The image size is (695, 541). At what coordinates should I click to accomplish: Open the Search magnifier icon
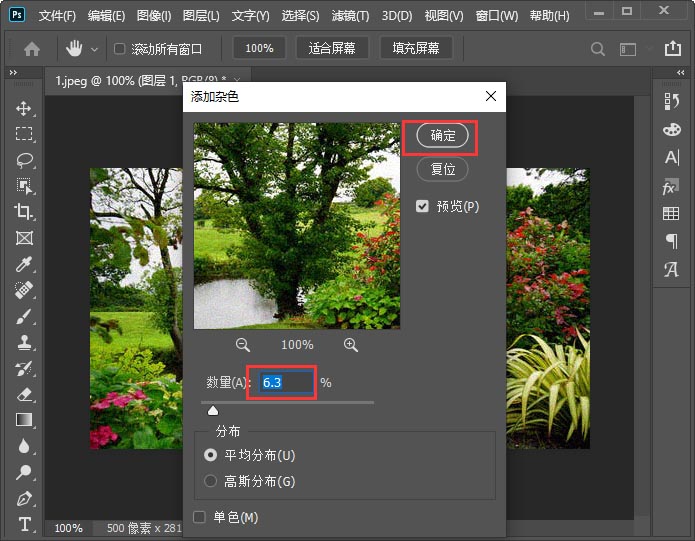coord(597,49)
